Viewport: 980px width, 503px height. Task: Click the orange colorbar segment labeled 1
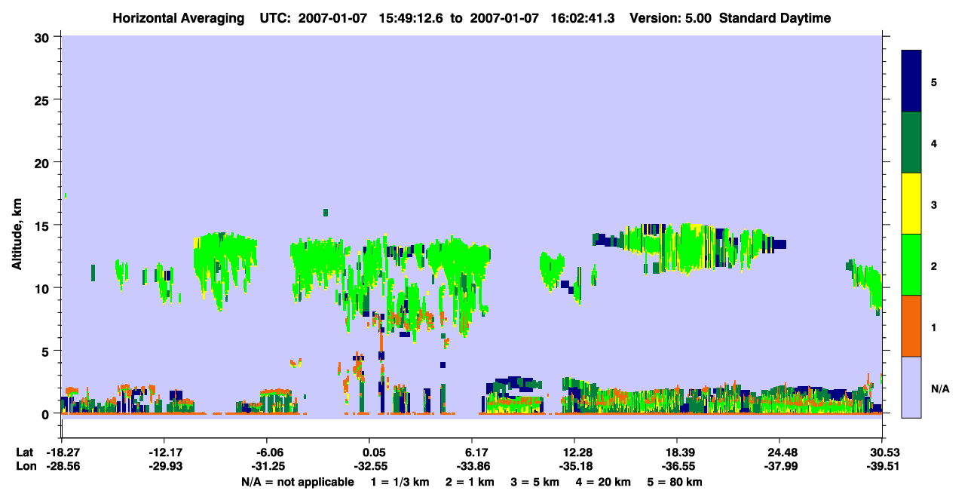911,326
